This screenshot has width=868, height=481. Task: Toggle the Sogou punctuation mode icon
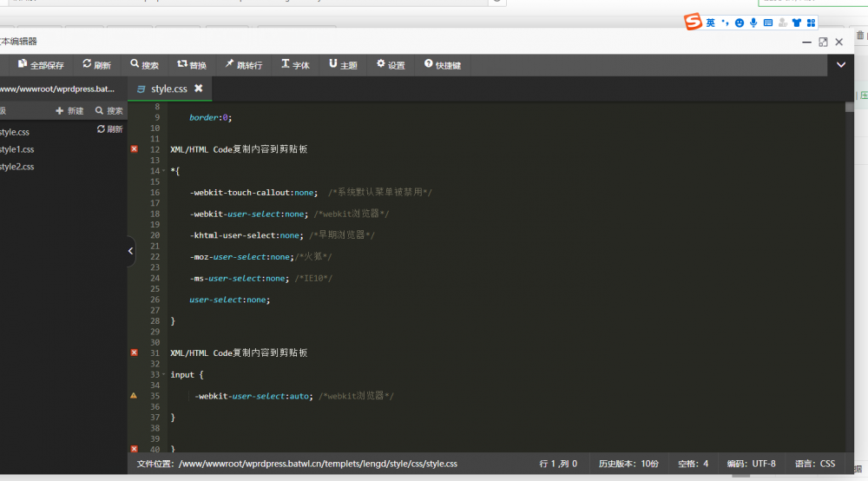pyautogui.click(x=725, y=23)
